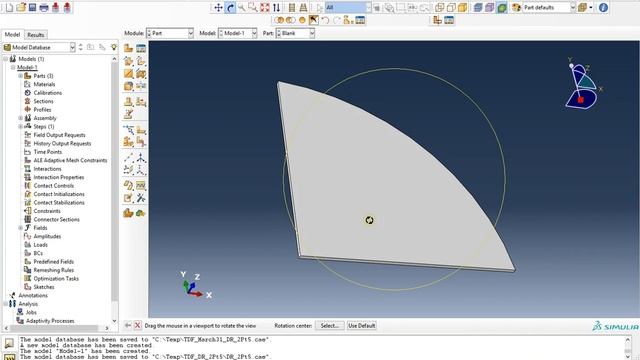Click the color code palette icon
640x360 pixels.
click(x=516, y=7)
